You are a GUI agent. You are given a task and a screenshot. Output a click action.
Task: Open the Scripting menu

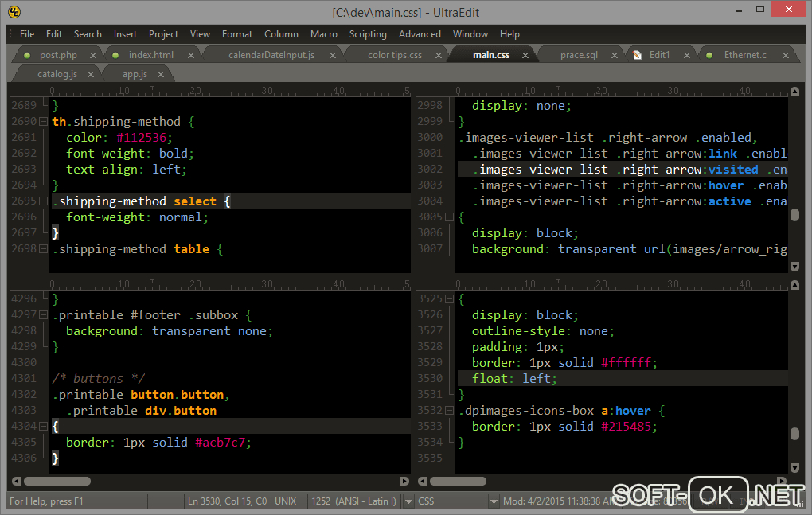tap(368, 34)
